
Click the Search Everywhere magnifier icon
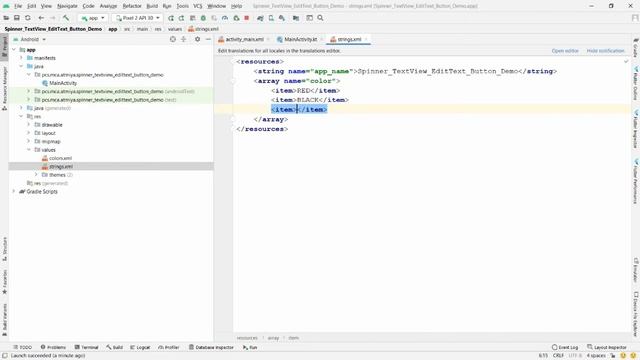(x=320, y=18)
